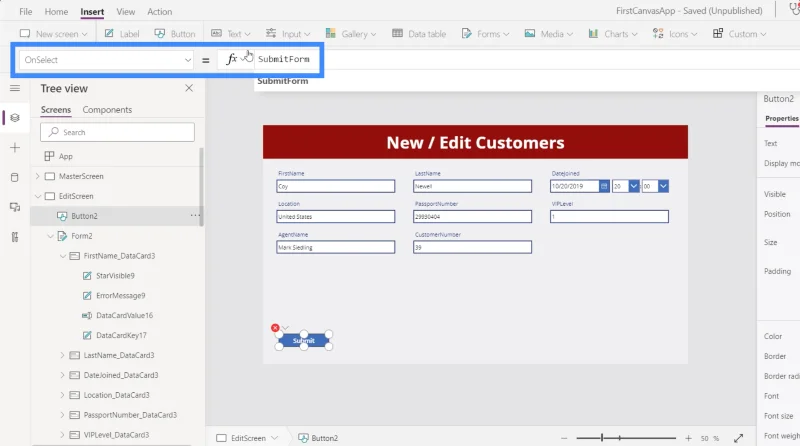This screenshot has width=800, height=446.
Task: Insert a Data table
Action: (419, 34)
